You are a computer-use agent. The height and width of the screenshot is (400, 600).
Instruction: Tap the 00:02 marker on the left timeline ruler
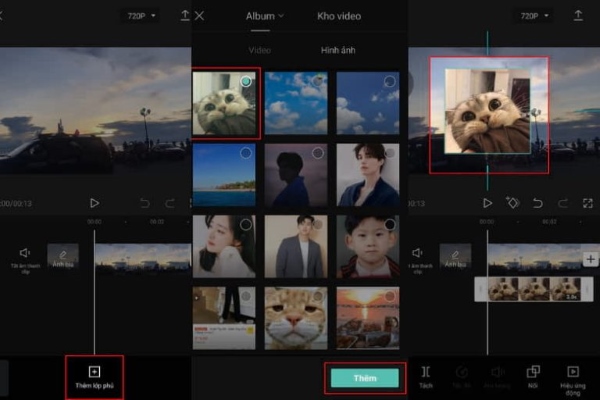[157, 222]
